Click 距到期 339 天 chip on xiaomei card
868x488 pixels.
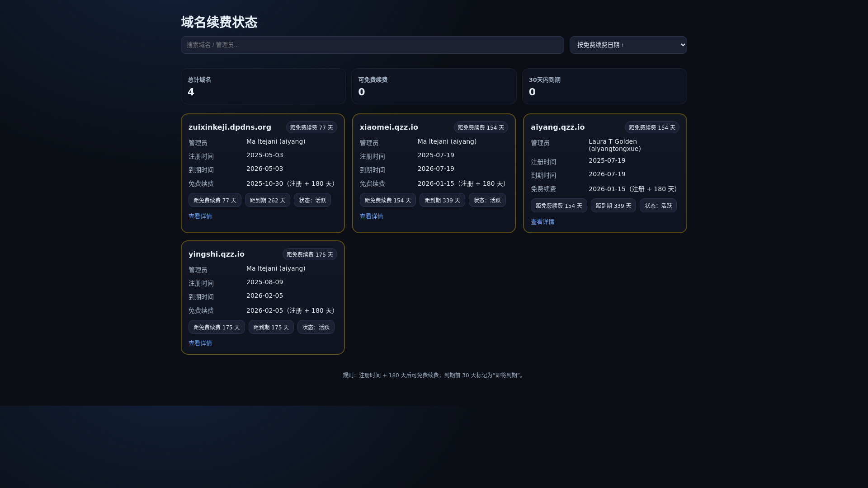point(442,200)
